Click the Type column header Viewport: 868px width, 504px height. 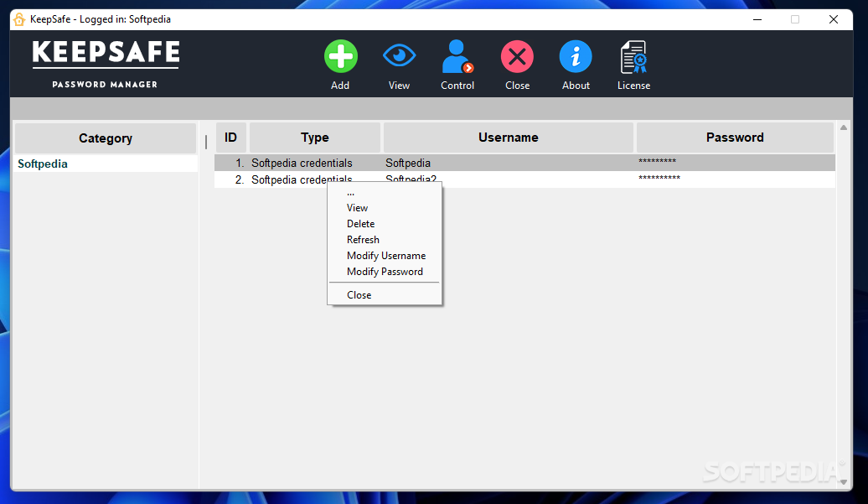[314, 138]
